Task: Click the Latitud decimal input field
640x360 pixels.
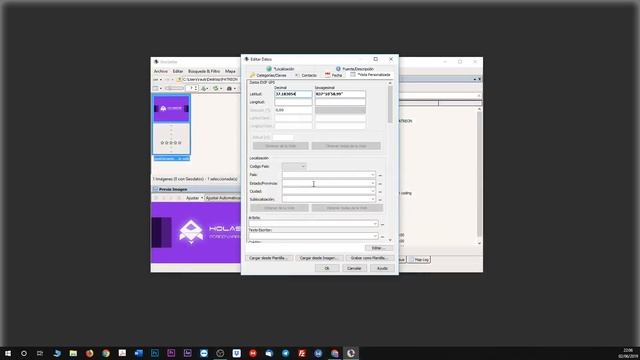Action: (x=293, y=94)
